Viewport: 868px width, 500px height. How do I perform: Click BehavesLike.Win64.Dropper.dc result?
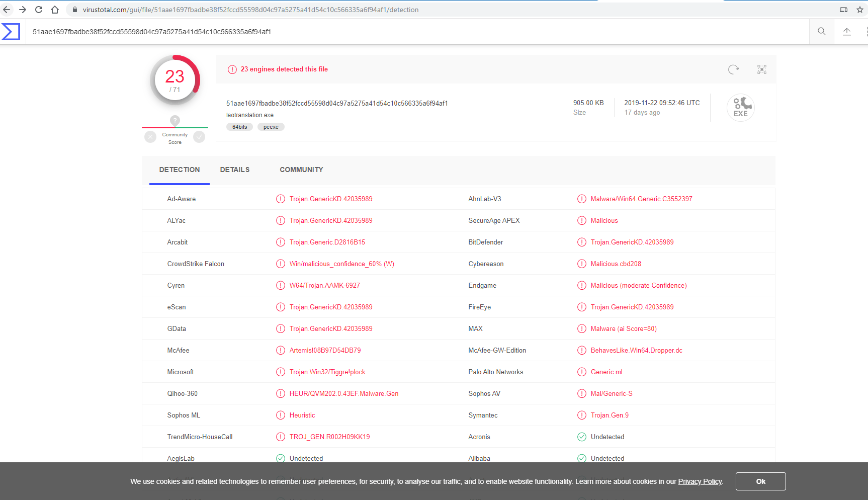pos(637,350)
